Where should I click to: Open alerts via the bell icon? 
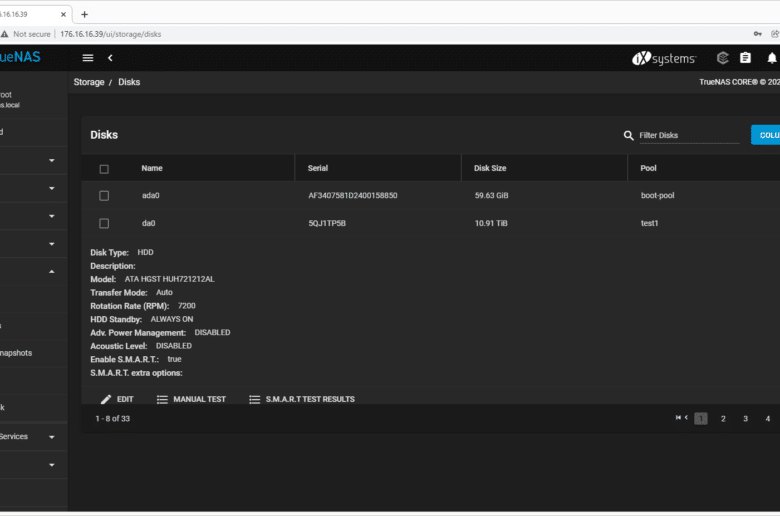pyautogui.click(x=772, y=58)
